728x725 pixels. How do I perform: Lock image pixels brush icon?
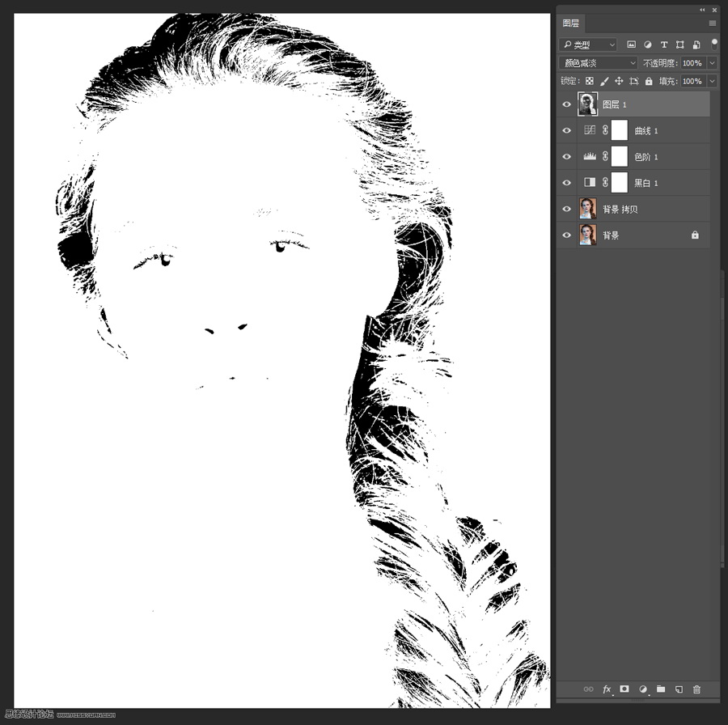coord(604,81)
